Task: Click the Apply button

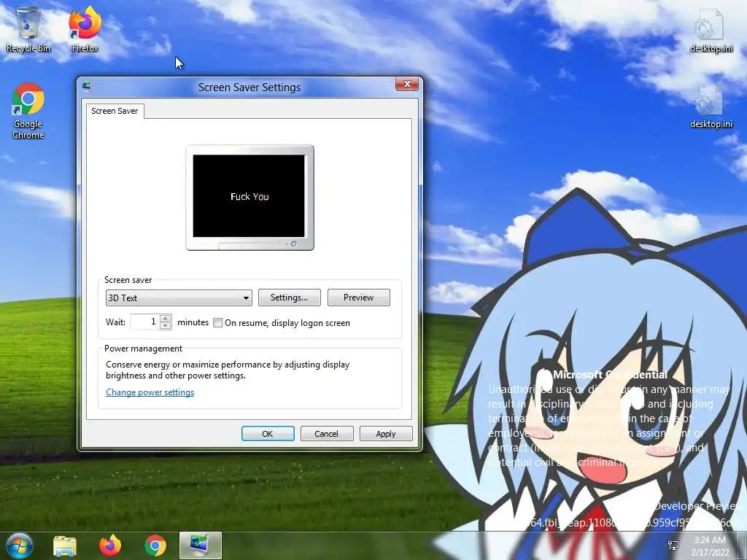Action: click(386, 434)
